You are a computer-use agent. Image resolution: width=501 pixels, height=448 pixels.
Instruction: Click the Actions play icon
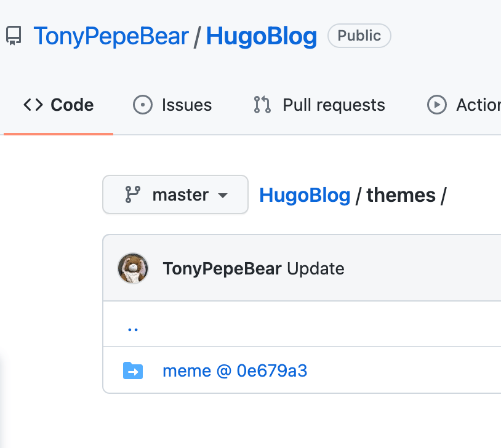tap(437, 105)
